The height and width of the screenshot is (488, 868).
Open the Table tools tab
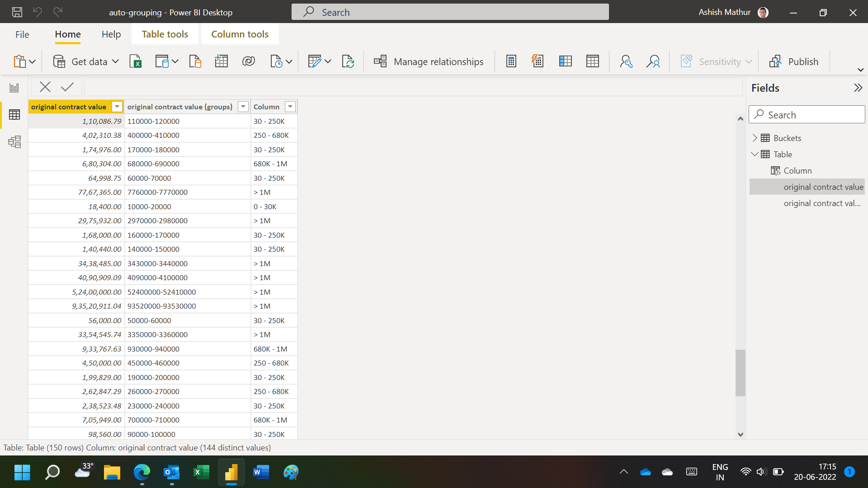[165, 34]
